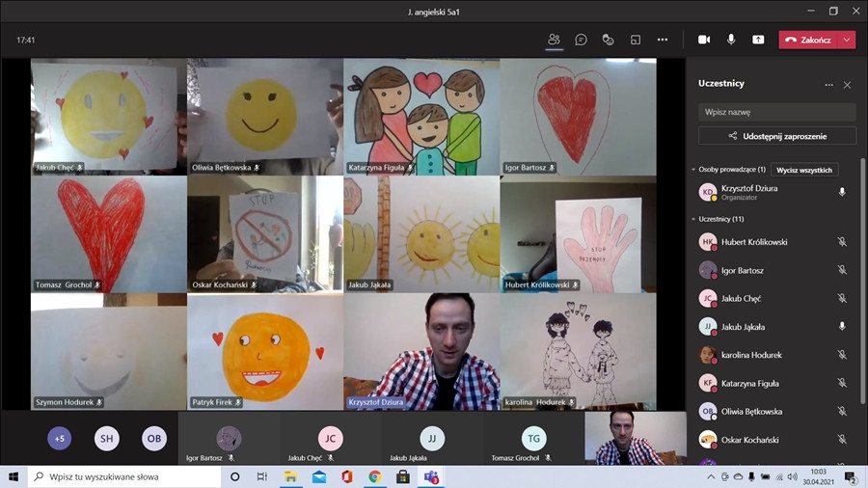Select Krzysztof Dziura in participants list
The height and width of the screenshot is (488, 868).
773,192
